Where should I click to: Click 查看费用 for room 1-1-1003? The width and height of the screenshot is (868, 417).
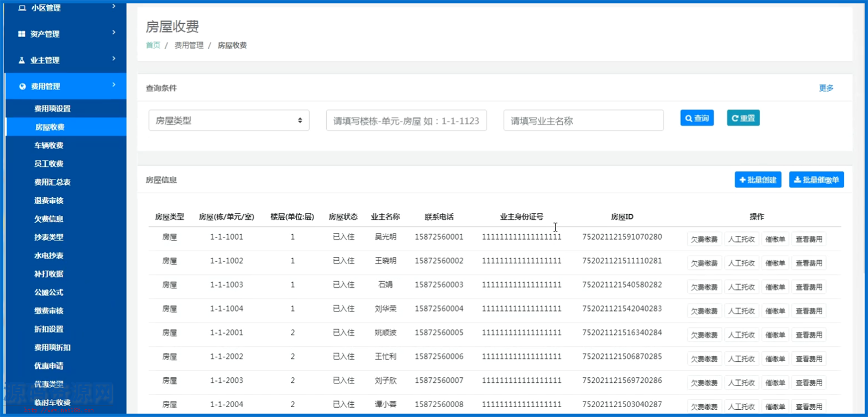809,287
